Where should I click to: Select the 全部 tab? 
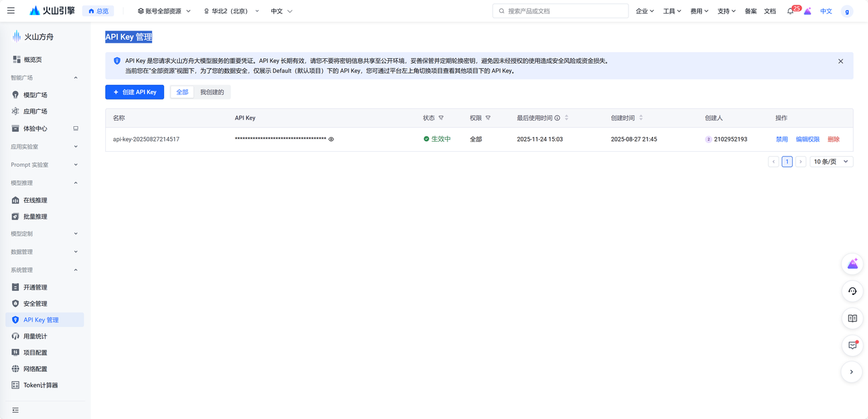[x=182, y=92]
